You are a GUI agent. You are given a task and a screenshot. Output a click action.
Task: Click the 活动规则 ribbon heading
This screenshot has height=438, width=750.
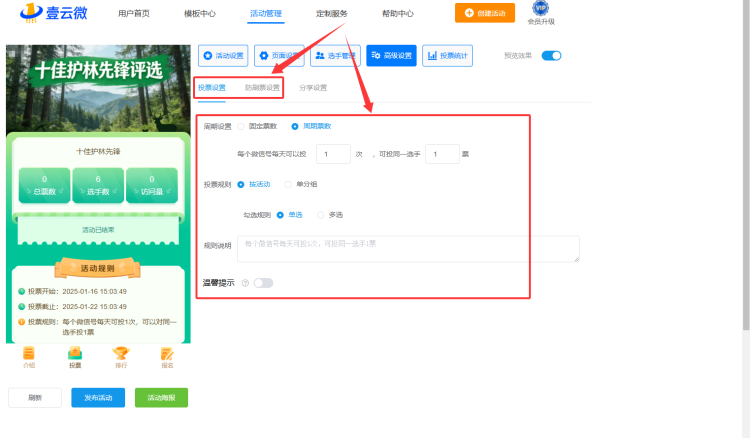tap(98, 268)
